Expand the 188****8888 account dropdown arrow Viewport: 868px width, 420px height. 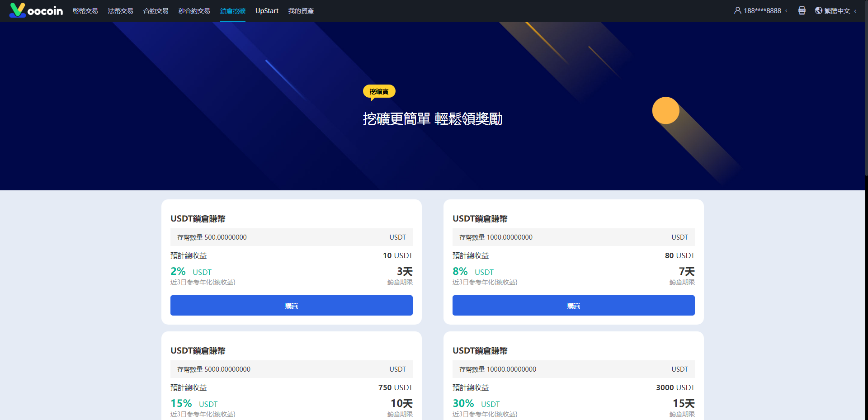pos(786,11)
